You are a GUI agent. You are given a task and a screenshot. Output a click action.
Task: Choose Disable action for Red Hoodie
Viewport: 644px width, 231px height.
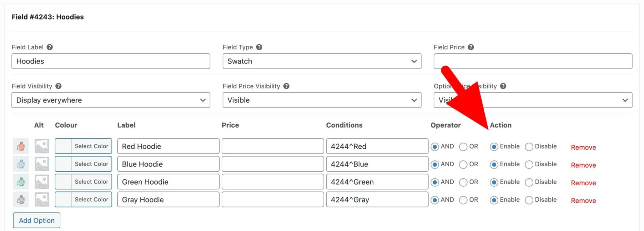coord(529,147)
